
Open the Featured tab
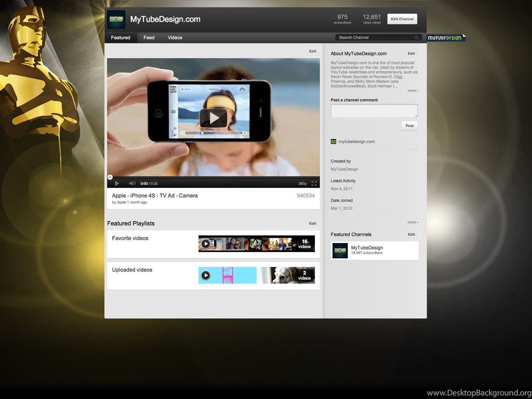(121, 37)
